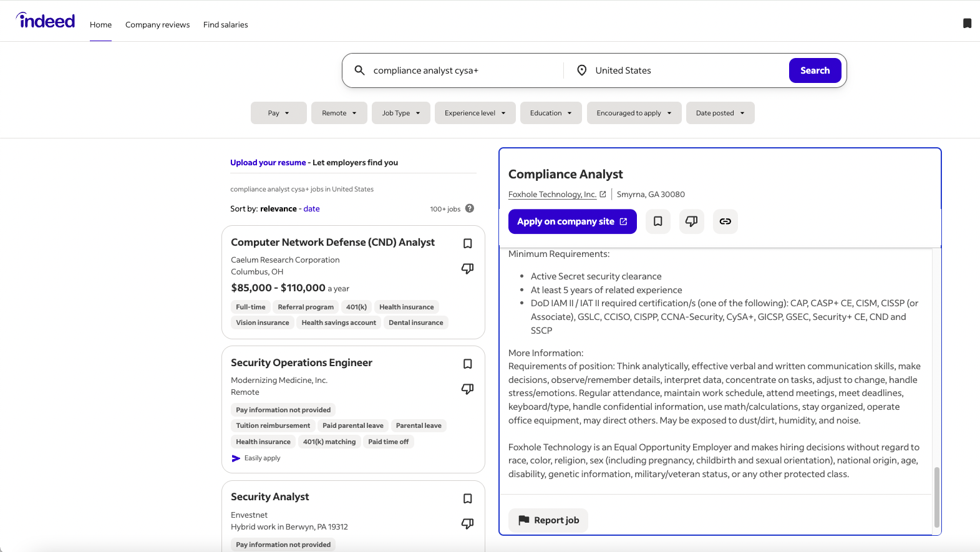This screenshot has height=552, width=980.
Task: Mark Security Operations Engineer as not interested
Action: point(467,389)
